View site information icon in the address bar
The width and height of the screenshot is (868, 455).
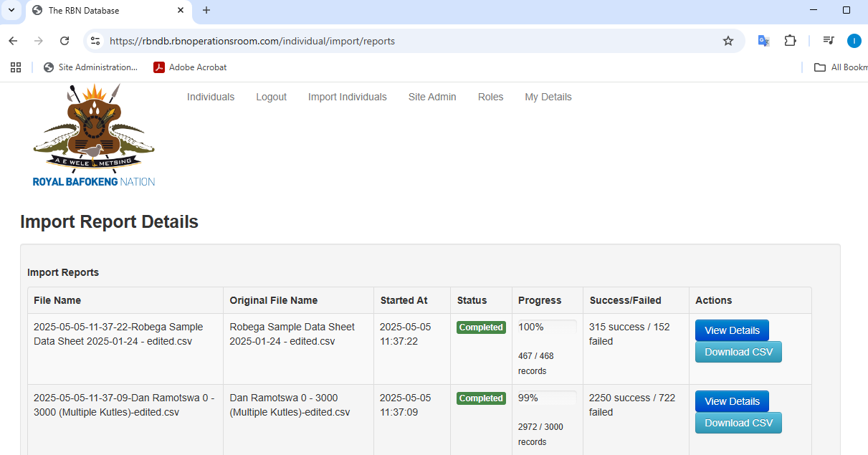coord(95,41)
